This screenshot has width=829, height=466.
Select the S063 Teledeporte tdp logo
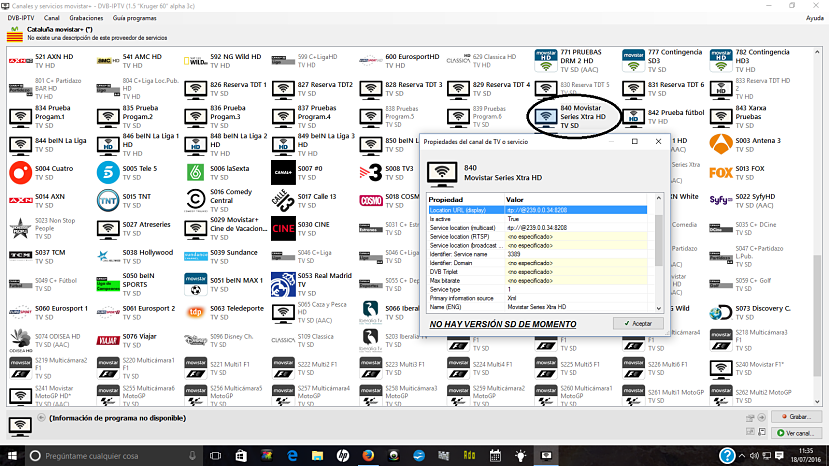[196, 312]
